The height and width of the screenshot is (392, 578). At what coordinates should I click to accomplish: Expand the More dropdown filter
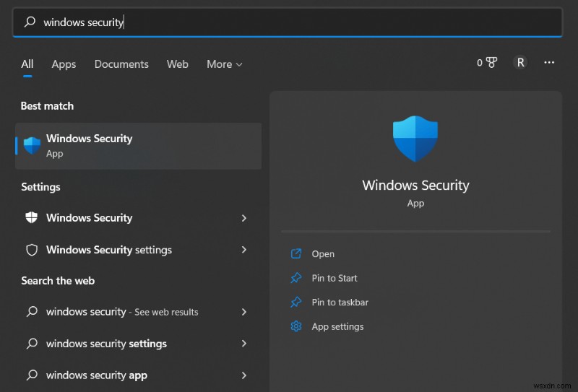[225, 64]
